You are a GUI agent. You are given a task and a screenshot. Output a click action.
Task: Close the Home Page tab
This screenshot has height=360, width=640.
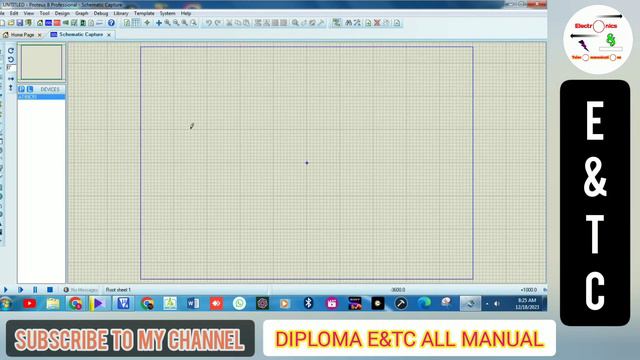[x=40, y=35]
